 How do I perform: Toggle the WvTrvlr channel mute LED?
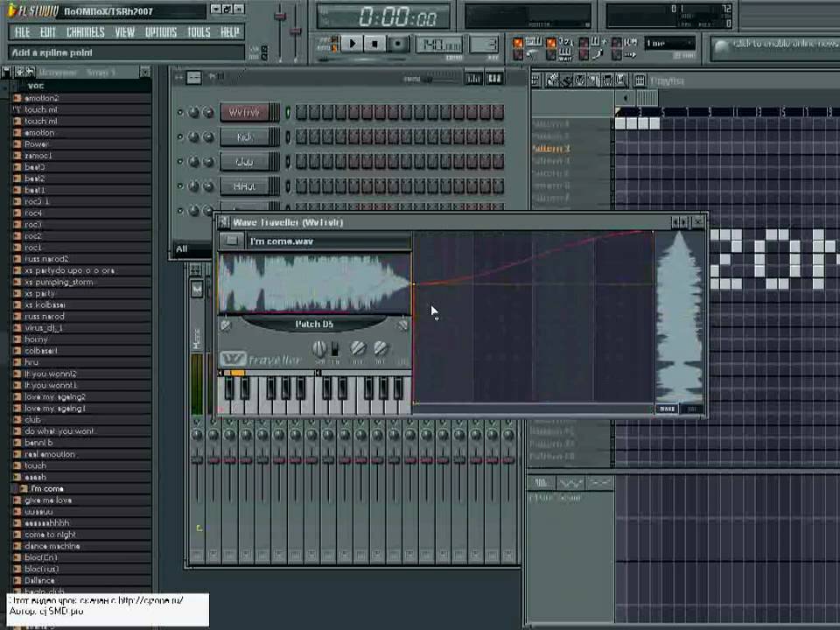pos(180,113)
